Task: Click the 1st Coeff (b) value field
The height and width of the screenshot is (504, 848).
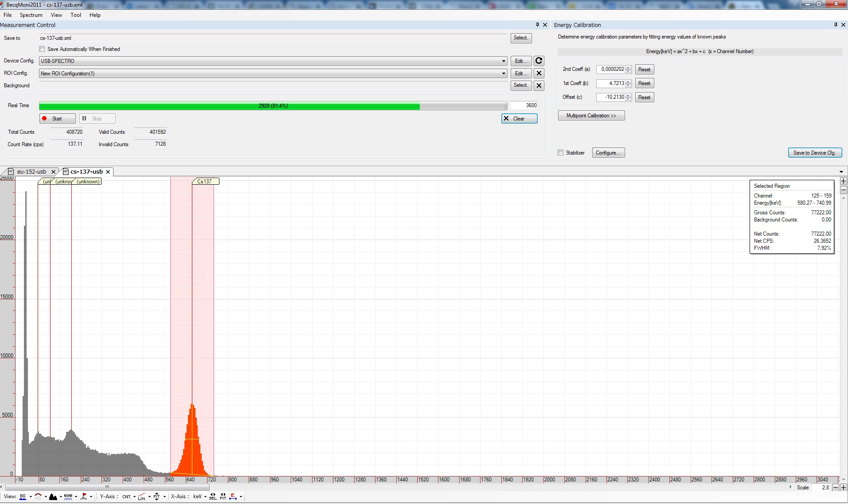Action: click(x=611, y=83)
